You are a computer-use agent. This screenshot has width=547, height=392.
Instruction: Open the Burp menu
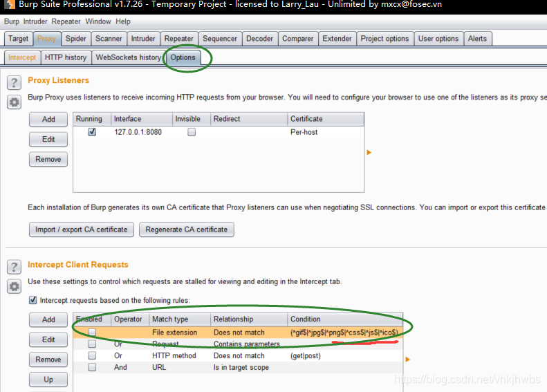pyautogui.click(x=12, y=21)
